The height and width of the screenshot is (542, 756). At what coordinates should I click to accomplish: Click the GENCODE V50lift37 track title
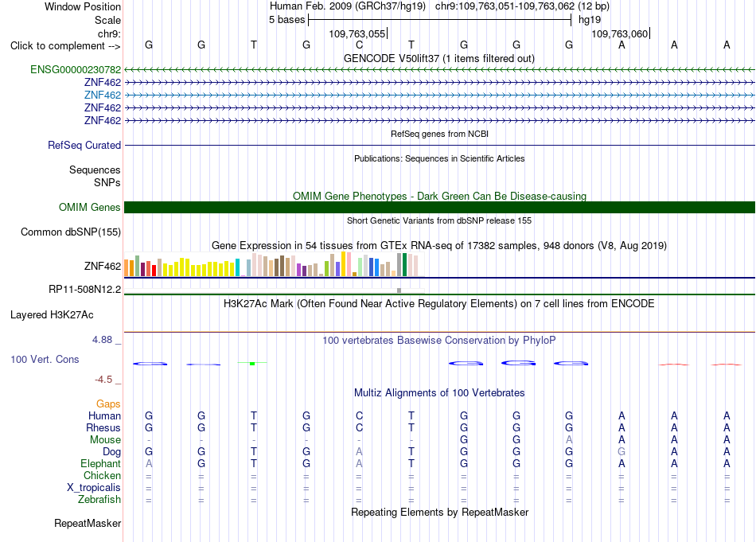tap(439, 58)
